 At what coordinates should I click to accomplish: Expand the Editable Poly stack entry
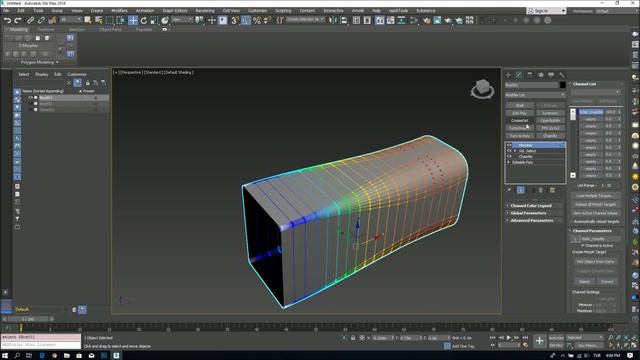509,162
